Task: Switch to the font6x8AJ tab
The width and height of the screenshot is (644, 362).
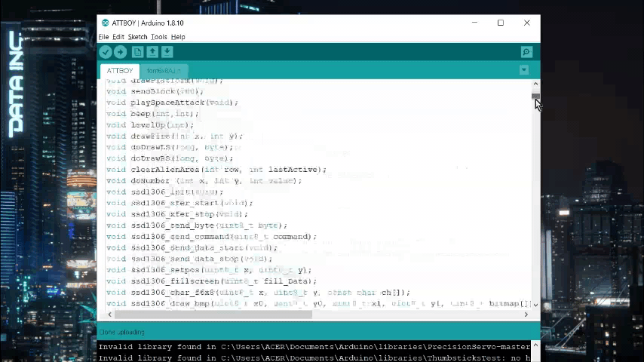Action: tap(164, 71)
